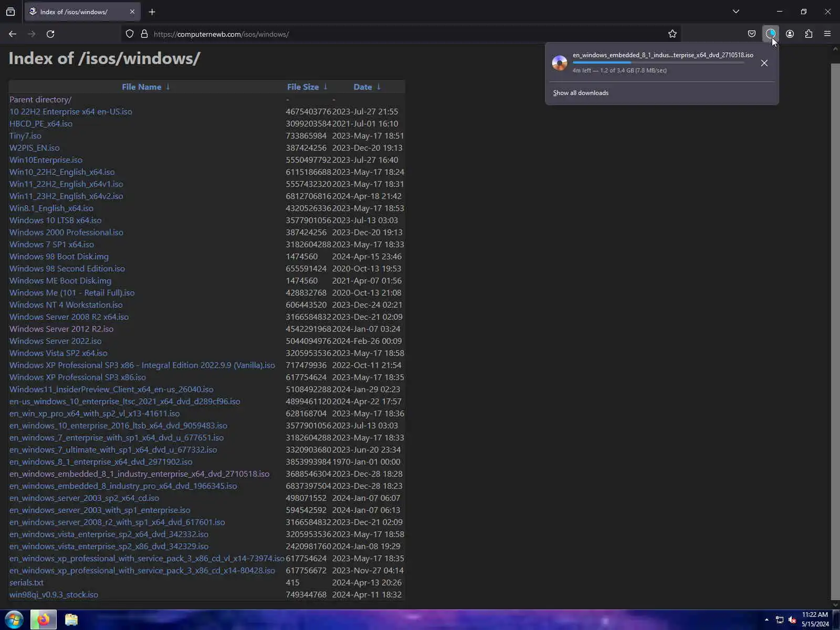Image resolution: width=840 pixels, height=630 pixels.
Task: Download W2PIS_EN.iso
Action: point(35,148)
